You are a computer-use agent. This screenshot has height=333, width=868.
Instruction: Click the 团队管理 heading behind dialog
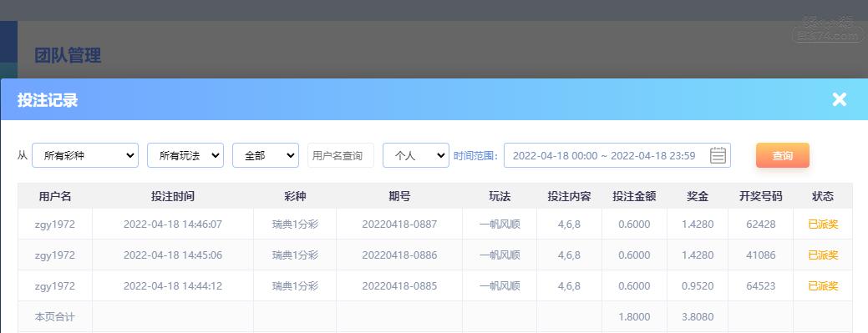coord(68,55)
